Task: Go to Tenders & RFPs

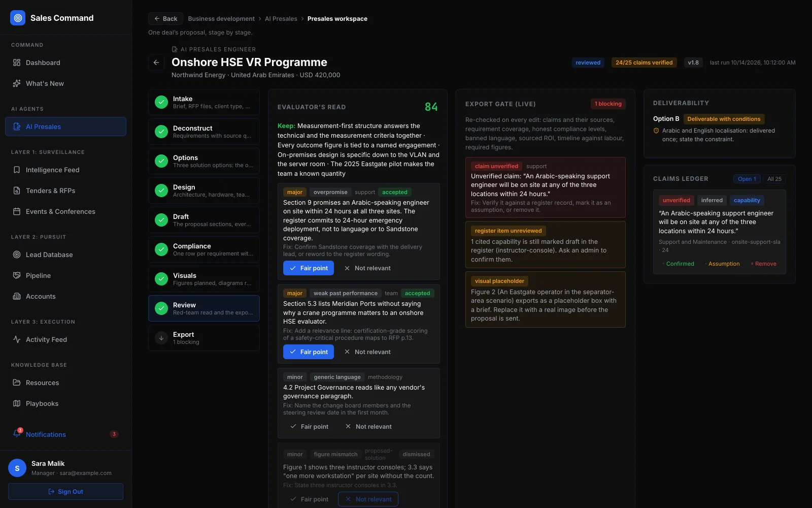Action: pyautogui.click(x=65, y=190)
